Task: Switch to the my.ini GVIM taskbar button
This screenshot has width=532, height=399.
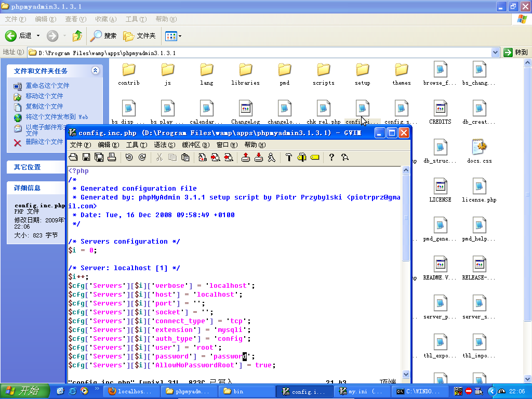Action: coord(362,391)
